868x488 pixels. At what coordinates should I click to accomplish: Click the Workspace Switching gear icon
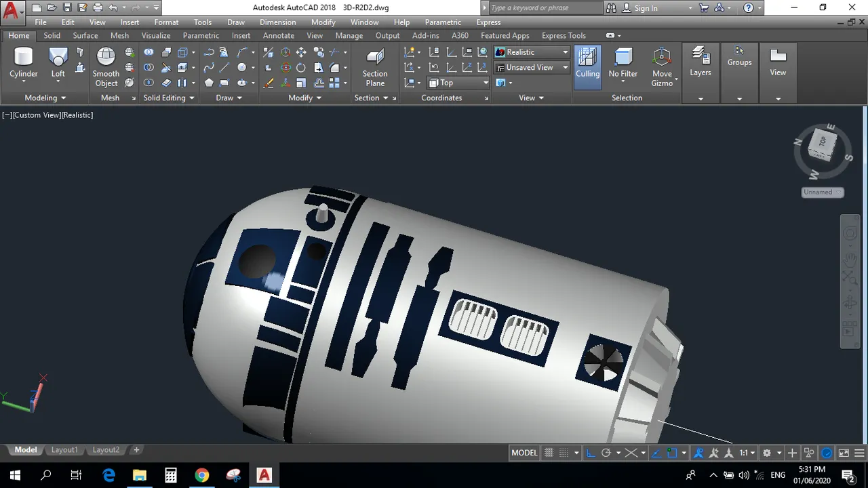click(x=768, y=453)
